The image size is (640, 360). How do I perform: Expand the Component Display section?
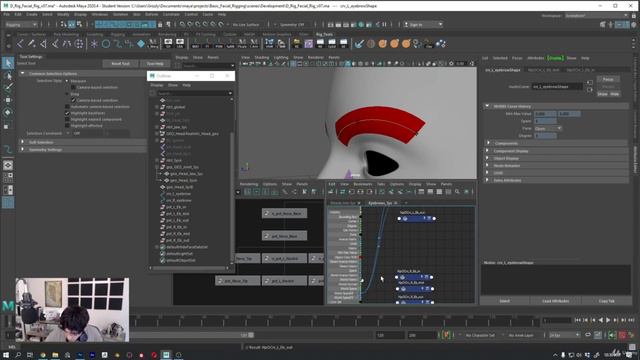click(x=488, y=151)
